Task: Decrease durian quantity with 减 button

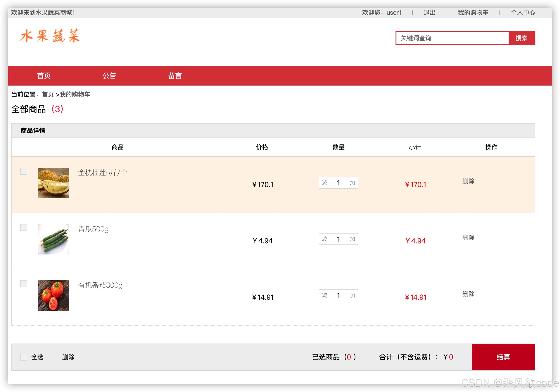Action: click(324, 183)
